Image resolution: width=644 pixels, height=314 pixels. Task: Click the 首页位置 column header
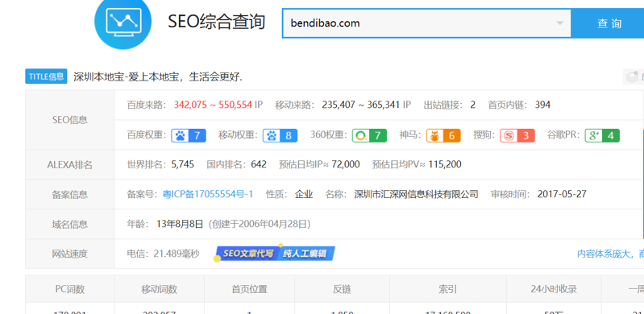click(x=249, y=289)
